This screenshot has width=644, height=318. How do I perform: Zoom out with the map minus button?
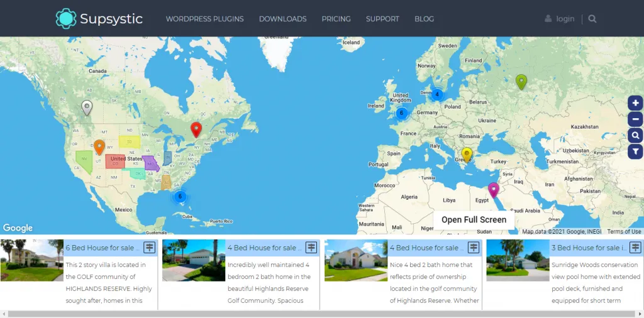635,119
